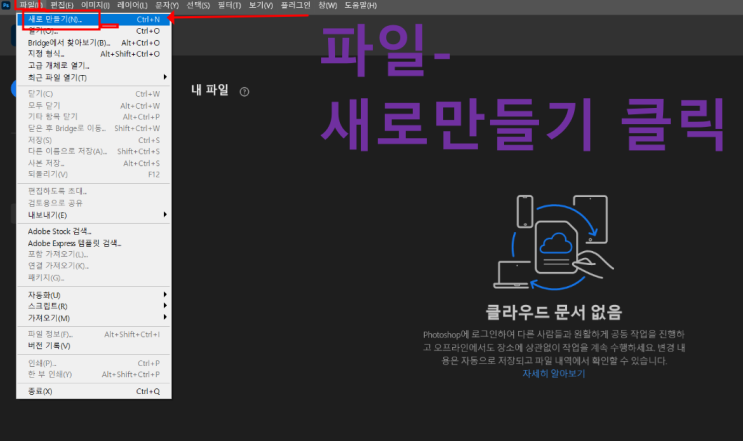The width and height of the screenshot is (743, 441).
Task: Open the 레이어(L) menu
Action: point(132,5)
